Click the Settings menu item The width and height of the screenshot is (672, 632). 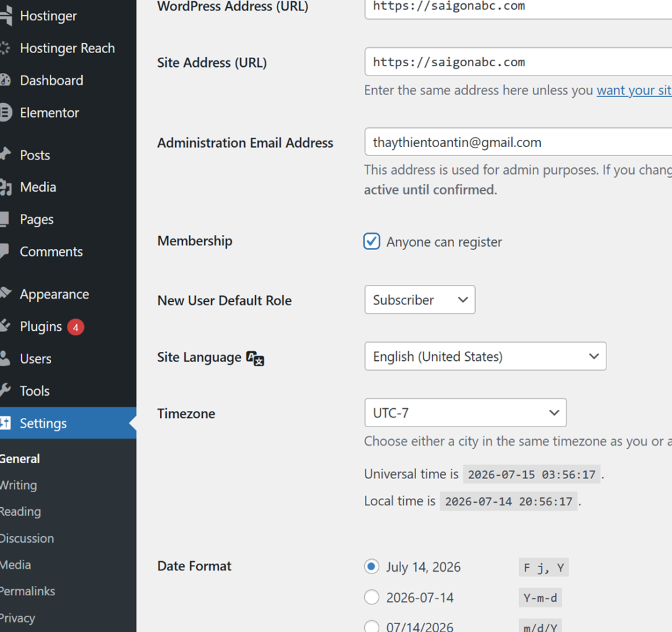[x=68, y=423]
